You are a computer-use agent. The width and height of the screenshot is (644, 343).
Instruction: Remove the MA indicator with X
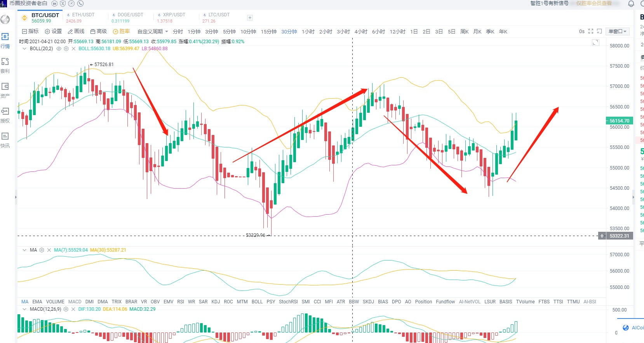click(49, 250)
